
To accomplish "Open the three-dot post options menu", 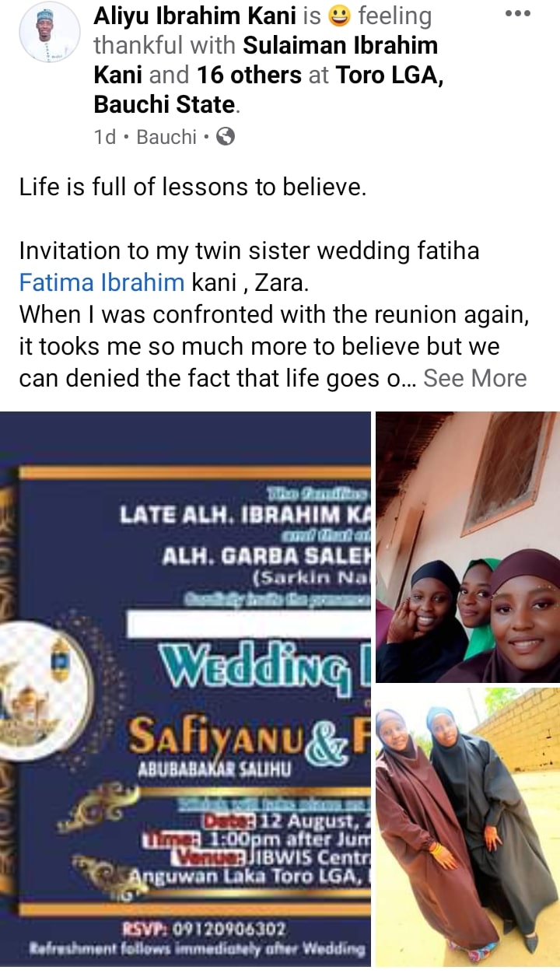I will click(517, 13).
